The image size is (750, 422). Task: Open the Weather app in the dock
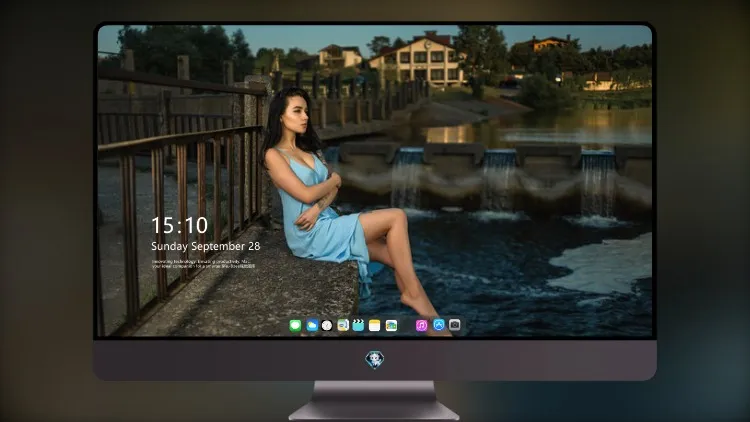[312, 326]
